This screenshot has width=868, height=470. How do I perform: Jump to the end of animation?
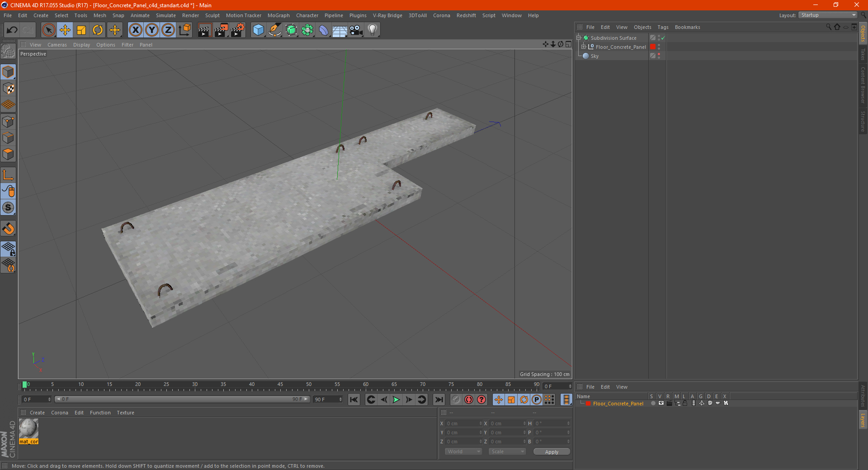point(439,399)
